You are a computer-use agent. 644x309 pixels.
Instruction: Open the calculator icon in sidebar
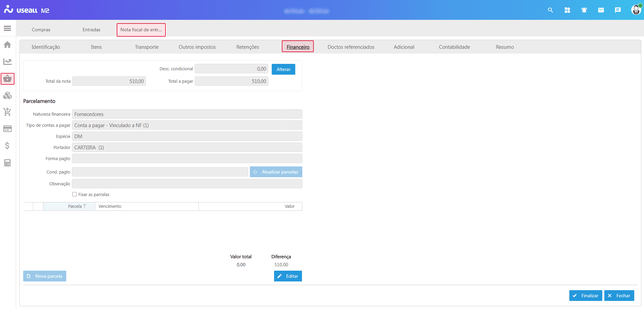click(x=7, y=163)
